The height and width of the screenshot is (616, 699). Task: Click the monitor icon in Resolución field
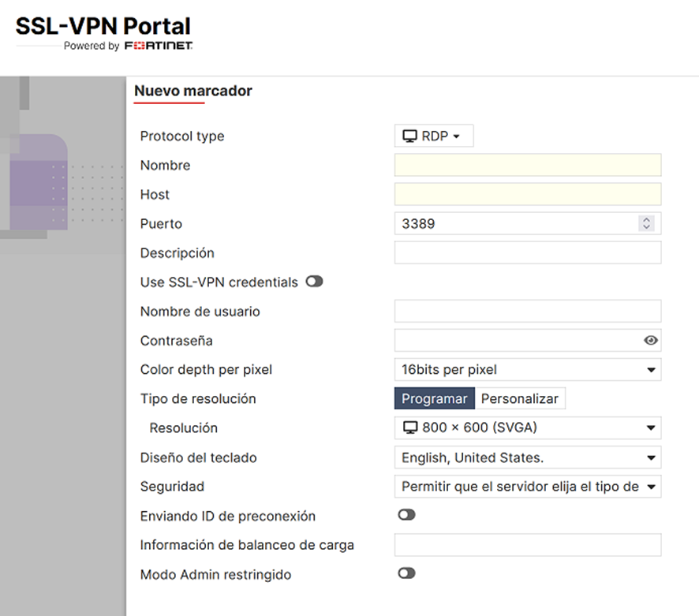pyautogui.click(x=409, y=428)
